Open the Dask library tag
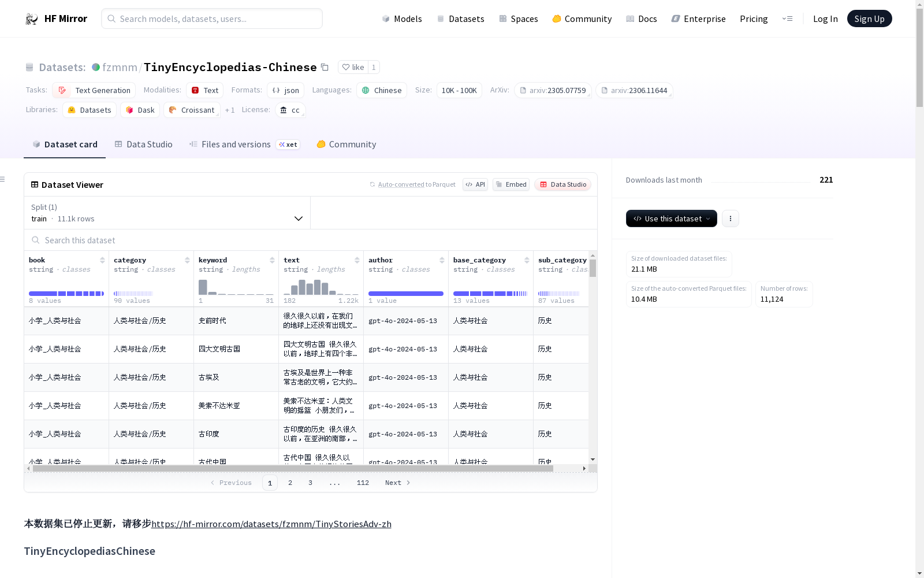924x578 pixels. [x=140, y=110]
